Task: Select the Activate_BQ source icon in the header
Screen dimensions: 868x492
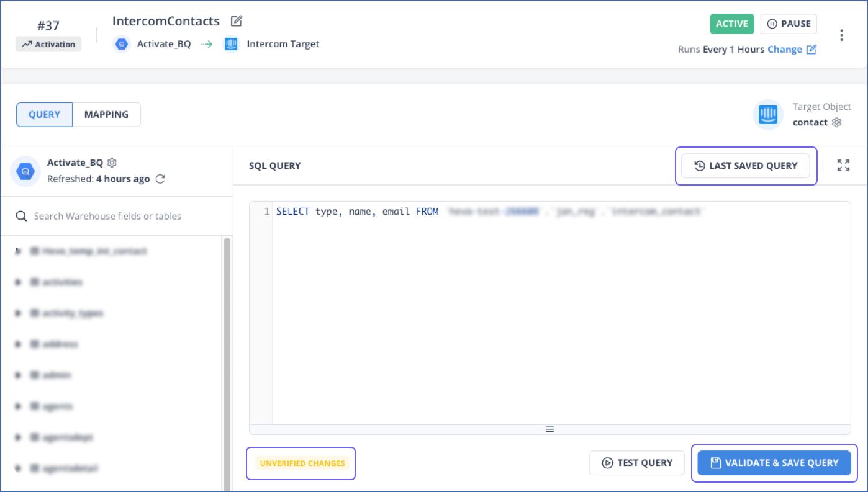Action: point(121,43)
